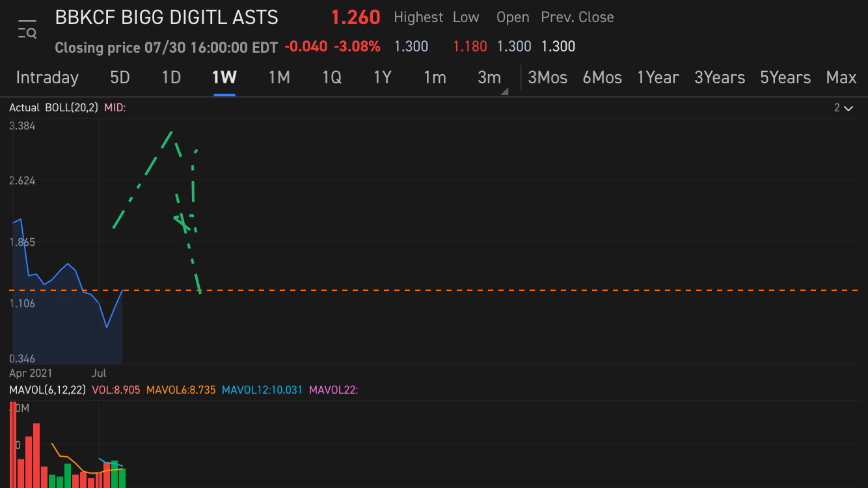Click the Closing price 07/30 timestamp
Screen dimensions: 868x488
click(166, 47)
